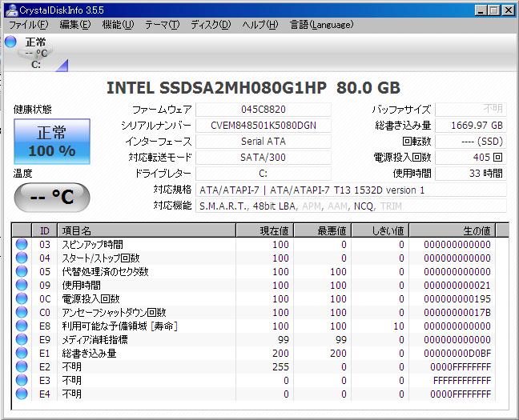The width and height of the screenshot is (519, 420).
Task: Select the 利用可能な予備領域 [寿命] attribute name
Action: coord(120,326)
